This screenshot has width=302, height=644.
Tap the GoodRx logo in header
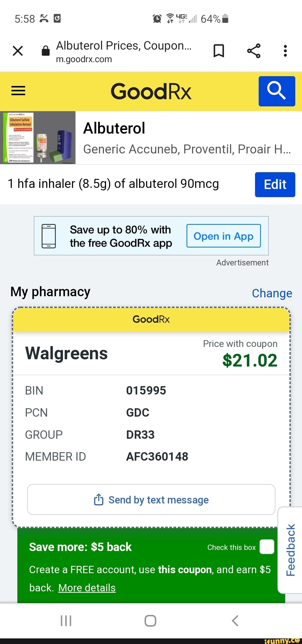[x=151, y=91]
